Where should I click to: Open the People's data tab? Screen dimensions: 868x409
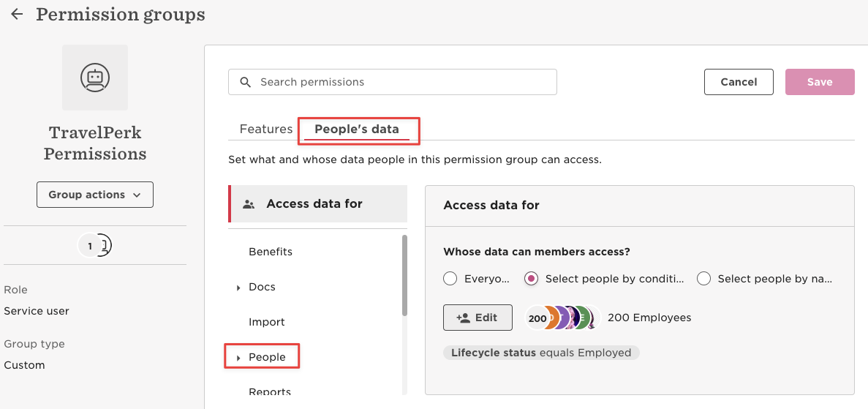(357, 129)
